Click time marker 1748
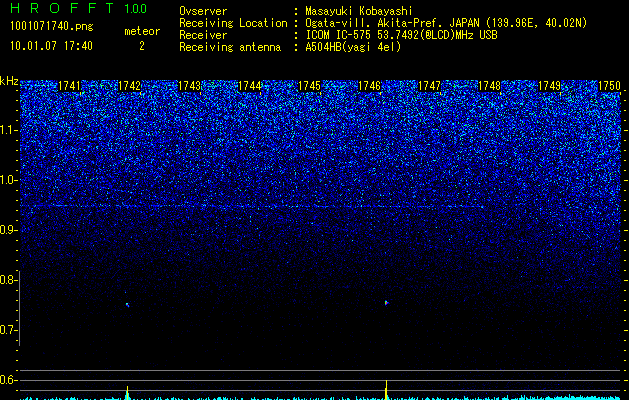The width and height of the screenshot is (629, 400). click(x=489, y=86)
